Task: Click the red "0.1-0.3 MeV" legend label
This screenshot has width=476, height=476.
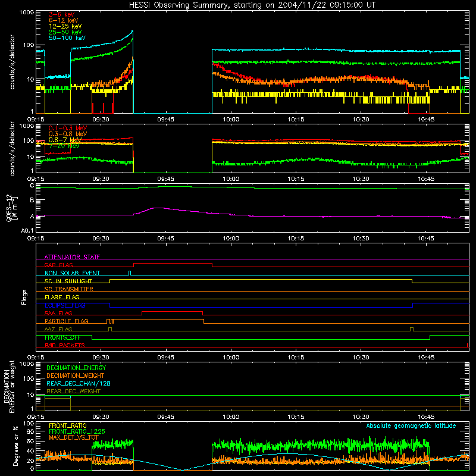Action: [68, 128]
